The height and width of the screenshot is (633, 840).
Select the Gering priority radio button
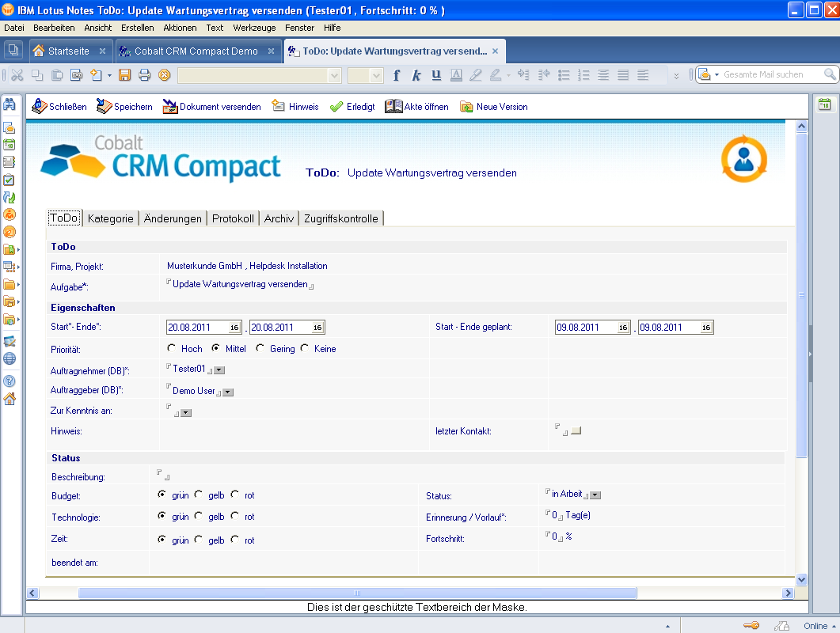click(260, 348)
